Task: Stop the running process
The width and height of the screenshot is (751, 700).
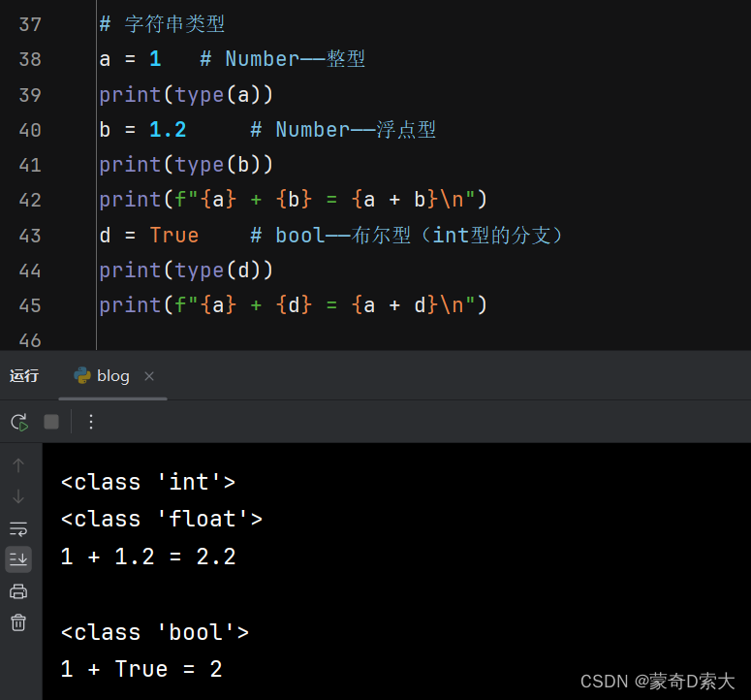Action: 51,422
